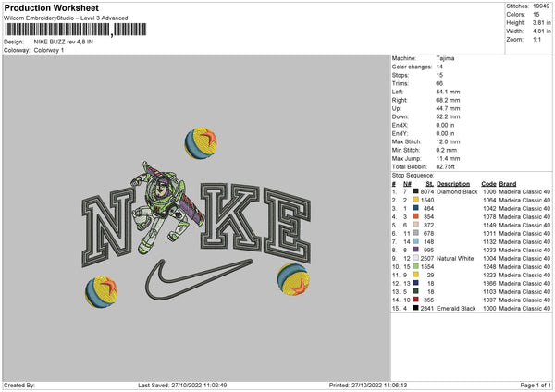Image resolution: width=555 pixels, height=392 pixels.
Task: Click thread code 1366 in stop 12
Action: point(489,284)
